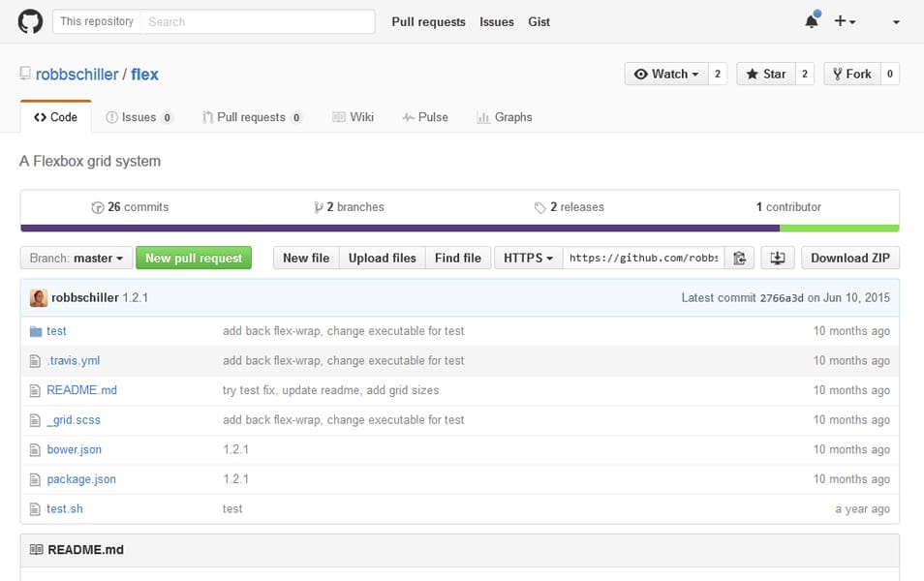Star the flex repository
The image size is (924, 581).
pyautogui.click(x=766, y=74)
